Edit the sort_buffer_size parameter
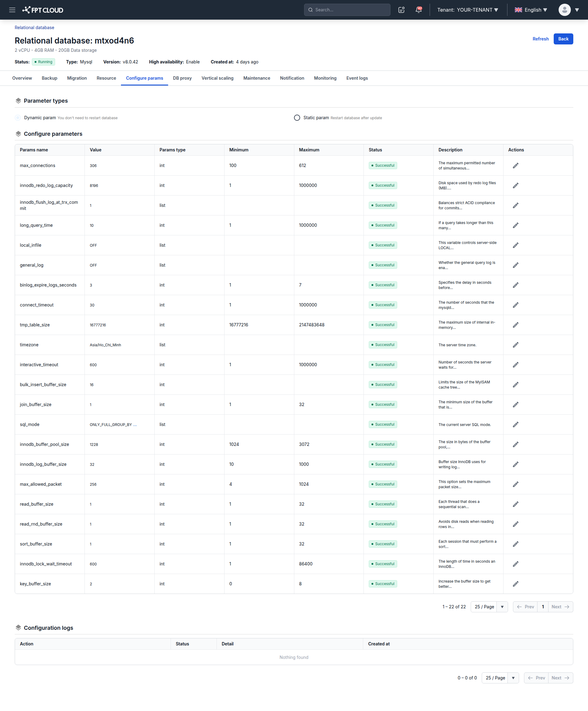Viewport: 588px width, 711px height. point(515,544)
